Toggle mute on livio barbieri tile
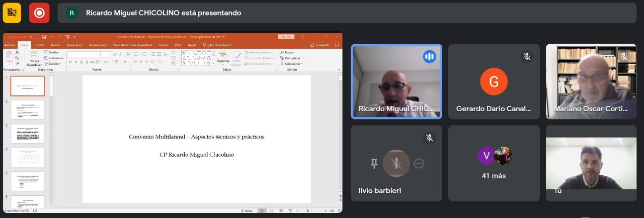The image size is (644, 218). (x=396, y=163)
